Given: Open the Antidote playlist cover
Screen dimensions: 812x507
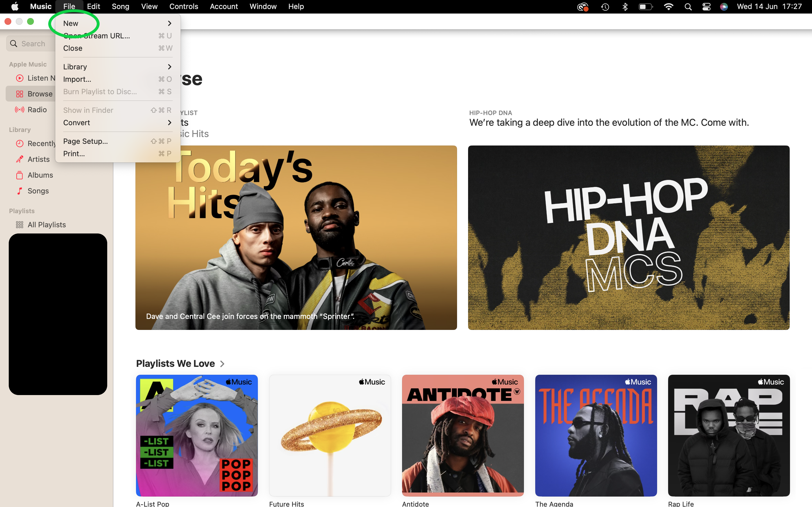Looking at the screenshot, I should [x=463, y=436].
